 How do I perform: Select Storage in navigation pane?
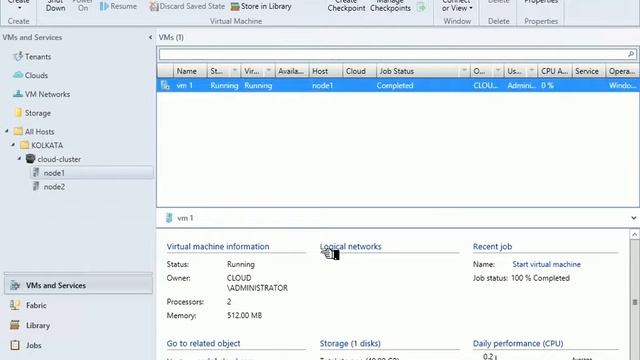tap(38, 113)
